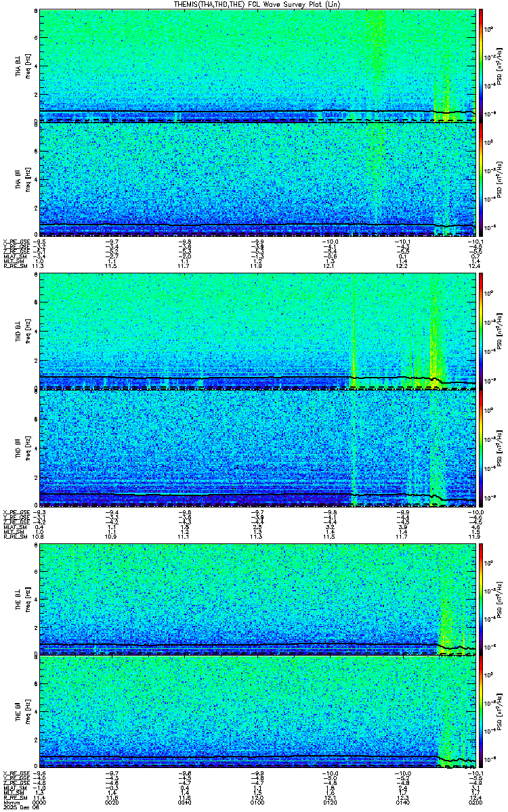Viewport: 508px width, 812px height.
Task: Click the PSD color bar beside THD B-parallel
Action: (x=480, y=447)
